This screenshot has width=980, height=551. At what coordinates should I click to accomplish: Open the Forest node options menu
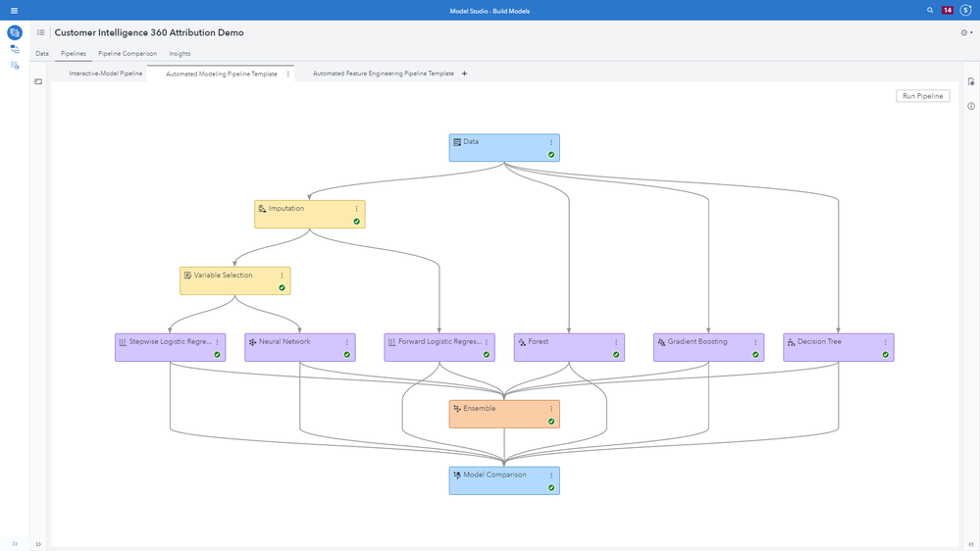point(616,342)
